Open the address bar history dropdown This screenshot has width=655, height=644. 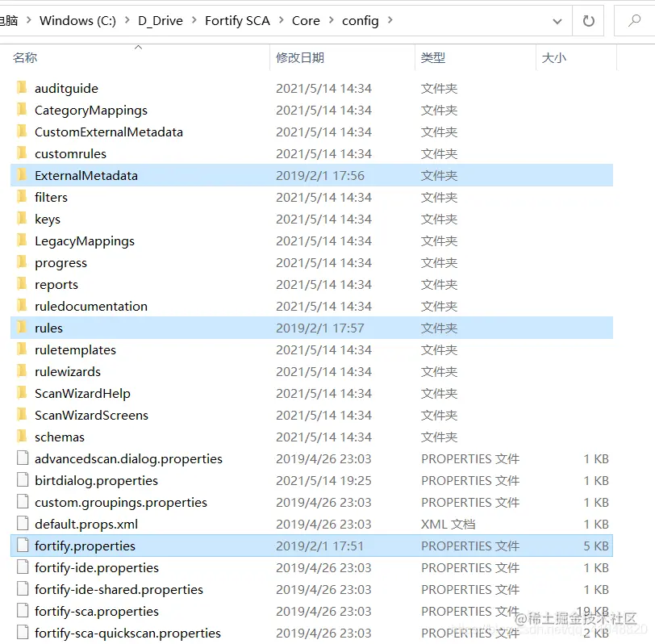557,21
